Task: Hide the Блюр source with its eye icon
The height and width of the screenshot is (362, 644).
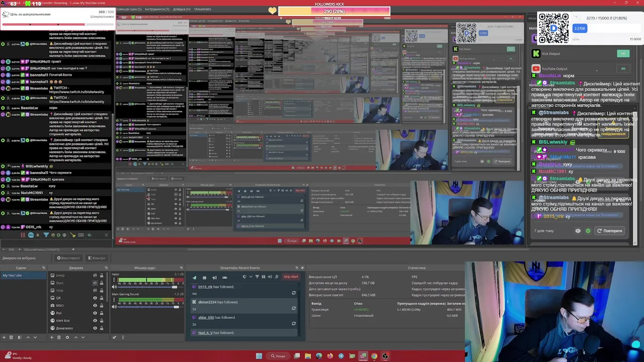Action: 95,276
